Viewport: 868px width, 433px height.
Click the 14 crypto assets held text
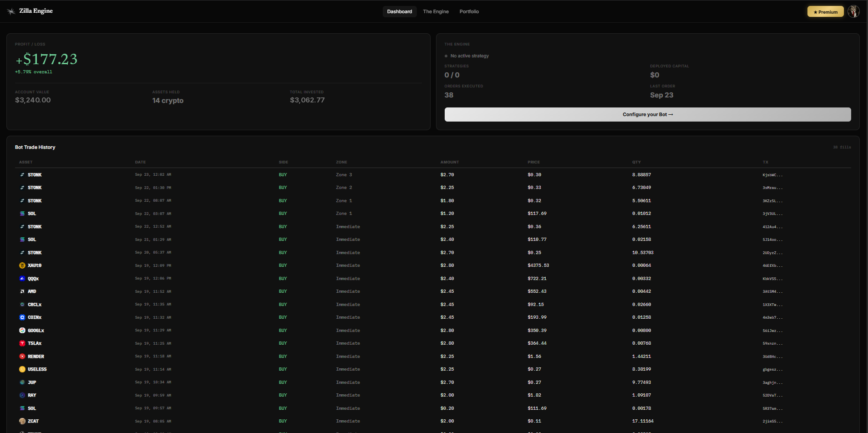pyautogui.click(x=168, y=101)
